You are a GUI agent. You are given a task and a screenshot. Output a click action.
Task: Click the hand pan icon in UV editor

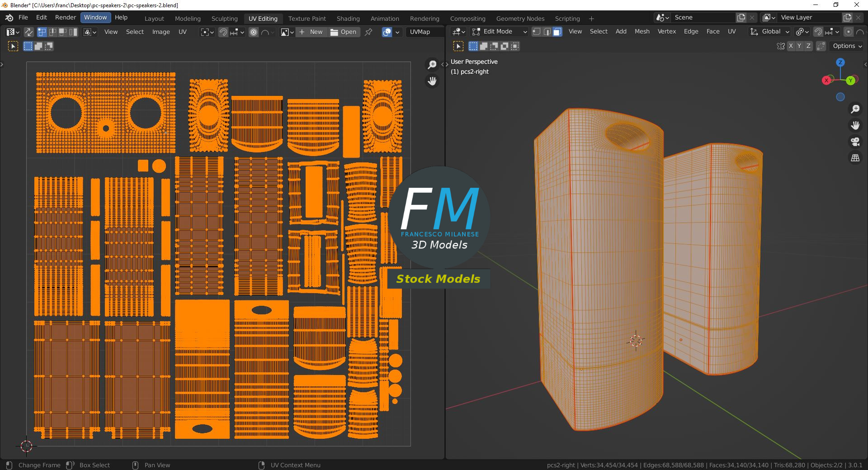(432, 81)
